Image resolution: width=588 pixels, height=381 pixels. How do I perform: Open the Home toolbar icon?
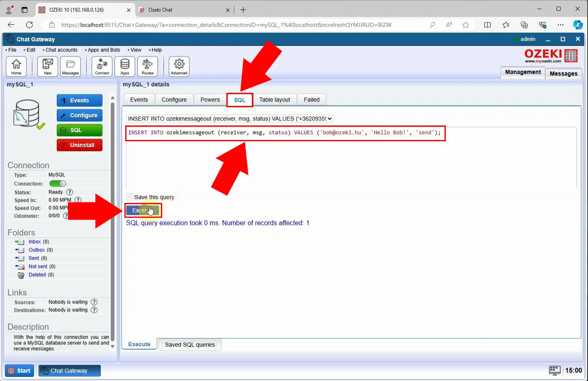16,67
